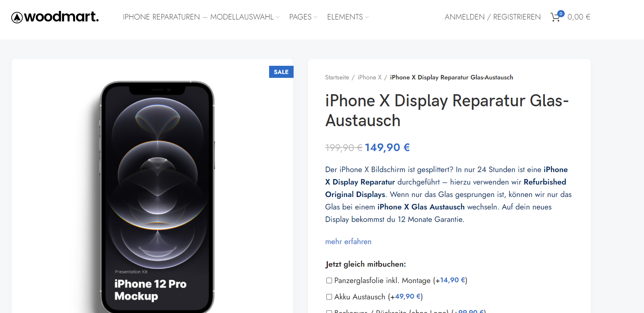Expand the Elements menu
Image resolution: width=644 pixels, height=313 pixels.
[x=348, y=17]
